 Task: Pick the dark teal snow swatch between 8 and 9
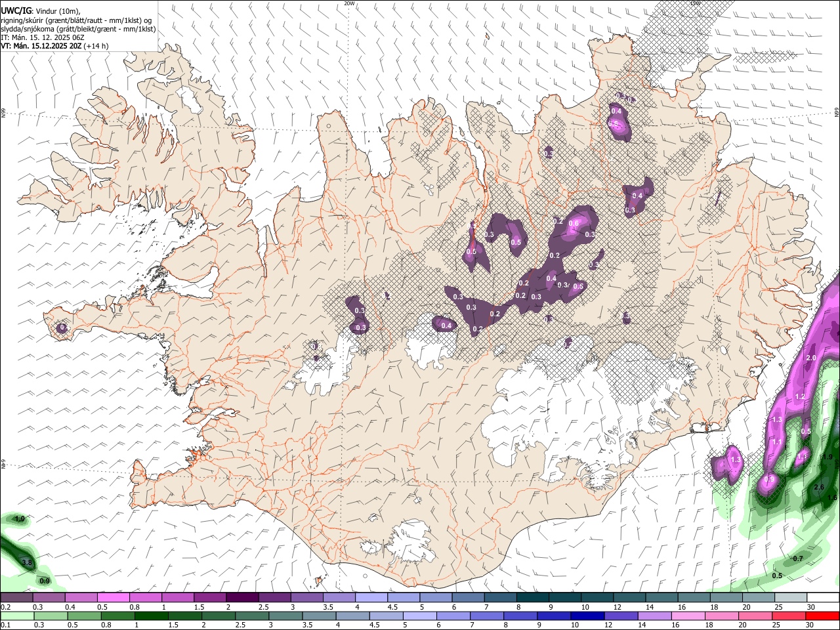click(x=532, y=598)
